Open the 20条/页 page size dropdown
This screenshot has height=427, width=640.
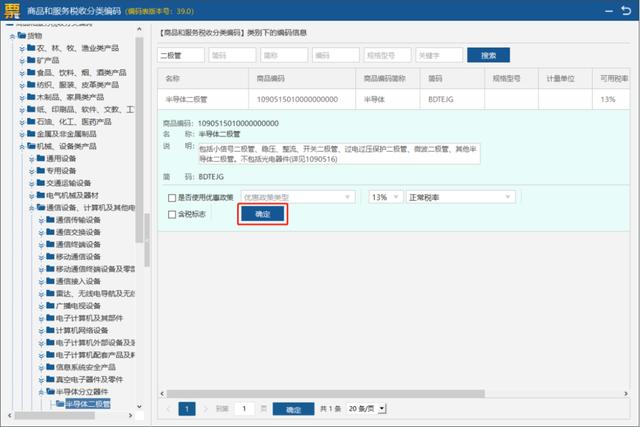coord(366,409)
